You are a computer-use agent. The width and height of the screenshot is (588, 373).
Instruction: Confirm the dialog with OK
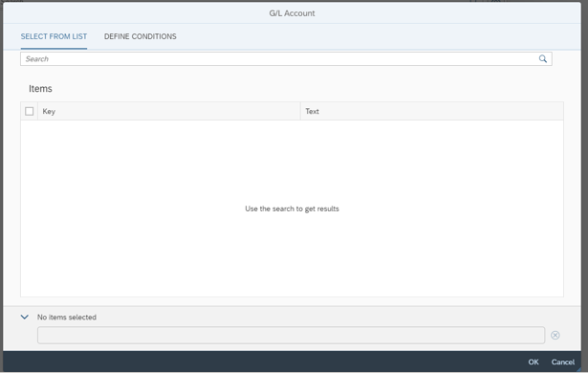pos(534,362)
